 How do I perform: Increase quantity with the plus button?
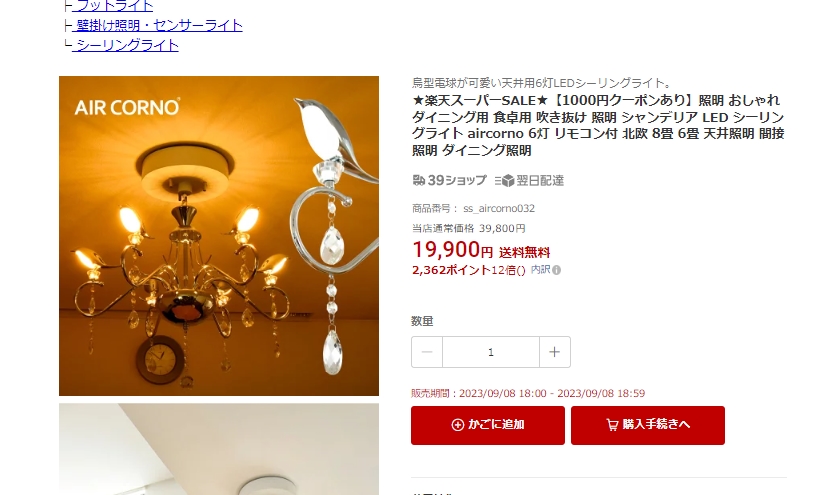pos(555,352)
